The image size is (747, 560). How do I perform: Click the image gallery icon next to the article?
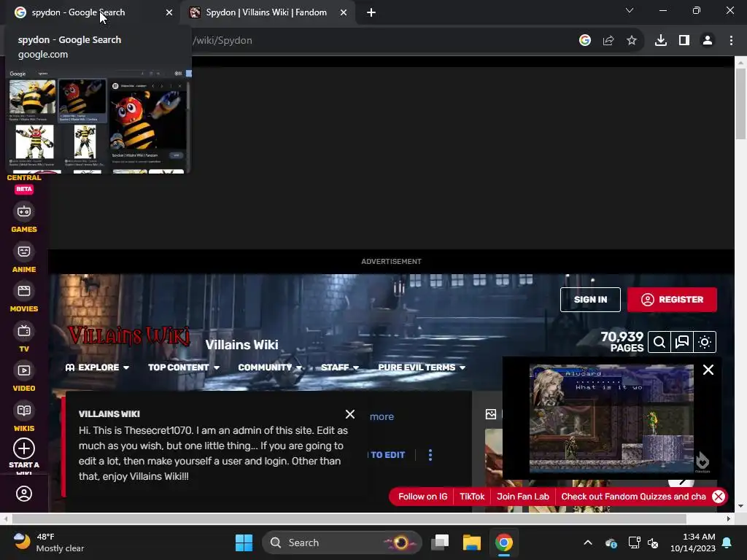pyautogui.click(x=491, y=414)
